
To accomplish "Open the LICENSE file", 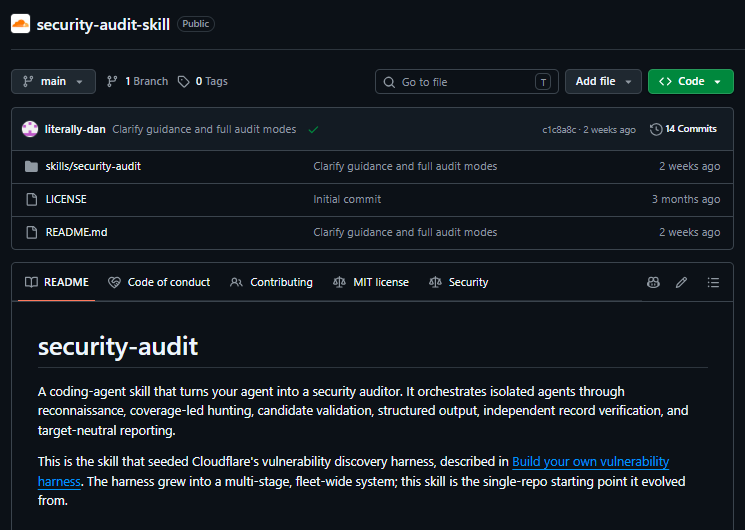I will pyautogui.click(x=66, y=199).
